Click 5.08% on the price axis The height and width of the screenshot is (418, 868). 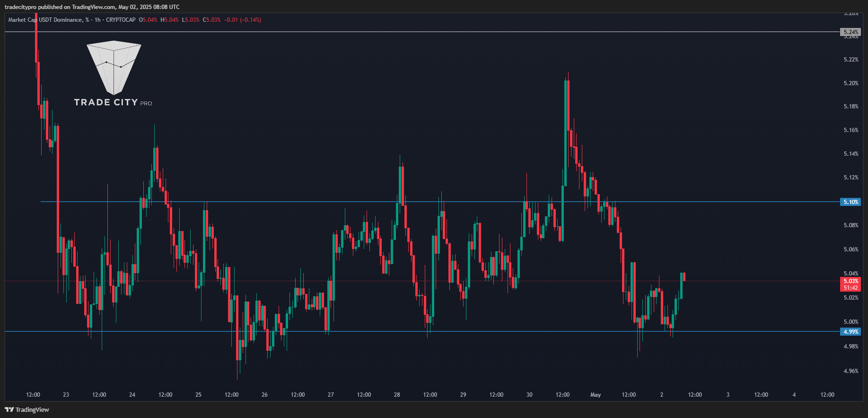tap(850, 225)
